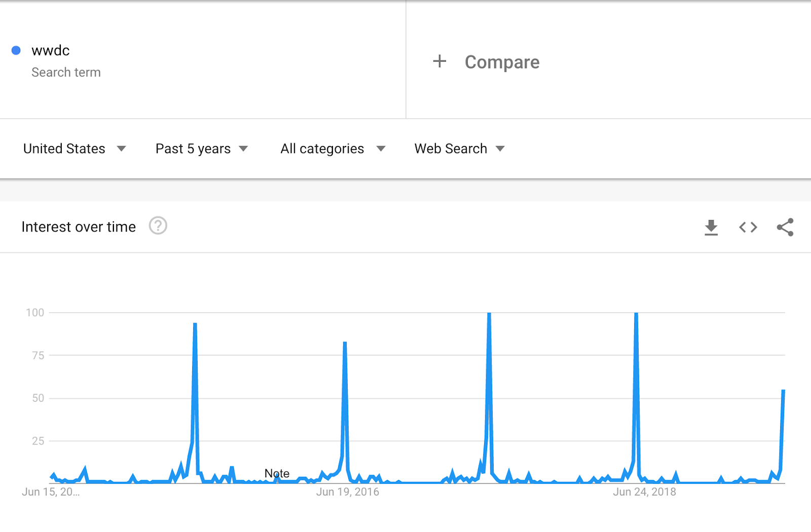This screenshot has width=811, height=532.
Task: Download the Interest over time chart data
Action: (711, 227)
